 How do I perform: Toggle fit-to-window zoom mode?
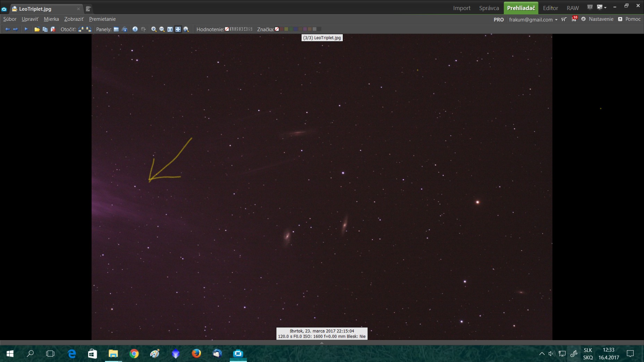tap(178, 29)
